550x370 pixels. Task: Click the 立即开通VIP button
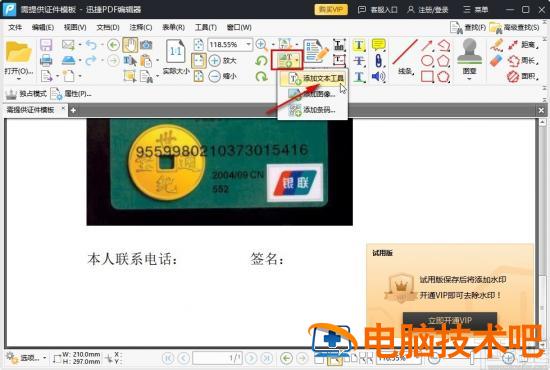pos(450,320)
